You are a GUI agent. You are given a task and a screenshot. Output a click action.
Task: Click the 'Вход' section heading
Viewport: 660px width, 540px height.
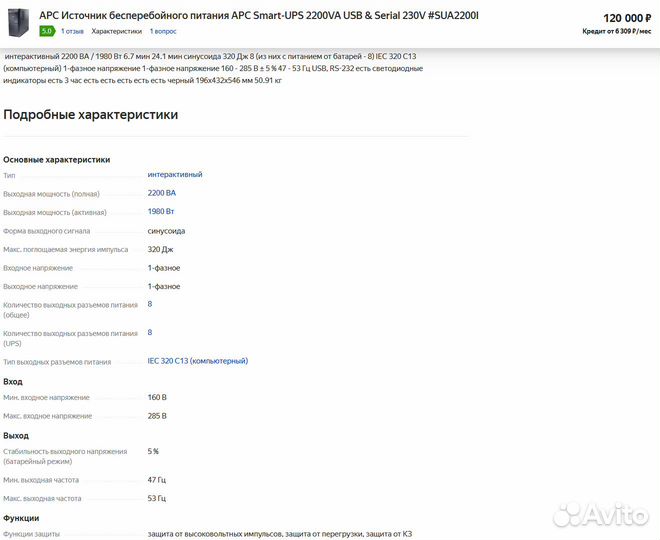click(x=13, y=382)
